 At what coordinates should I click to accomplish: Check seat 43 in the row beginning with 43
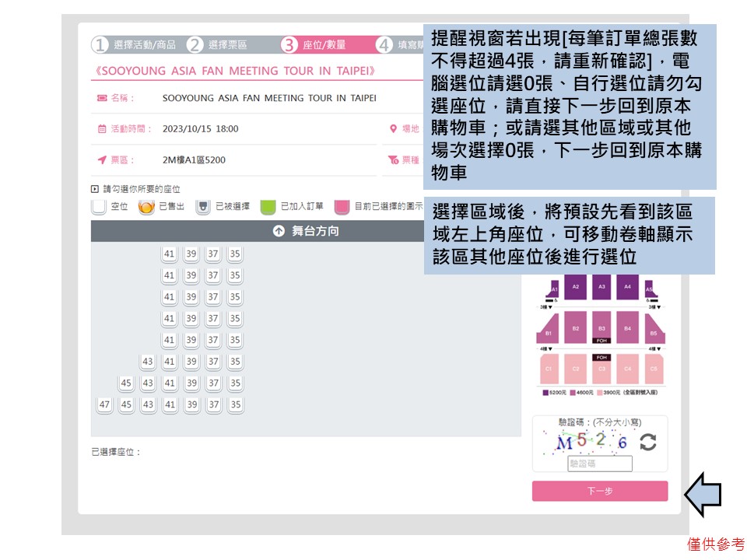click(148, 362)
